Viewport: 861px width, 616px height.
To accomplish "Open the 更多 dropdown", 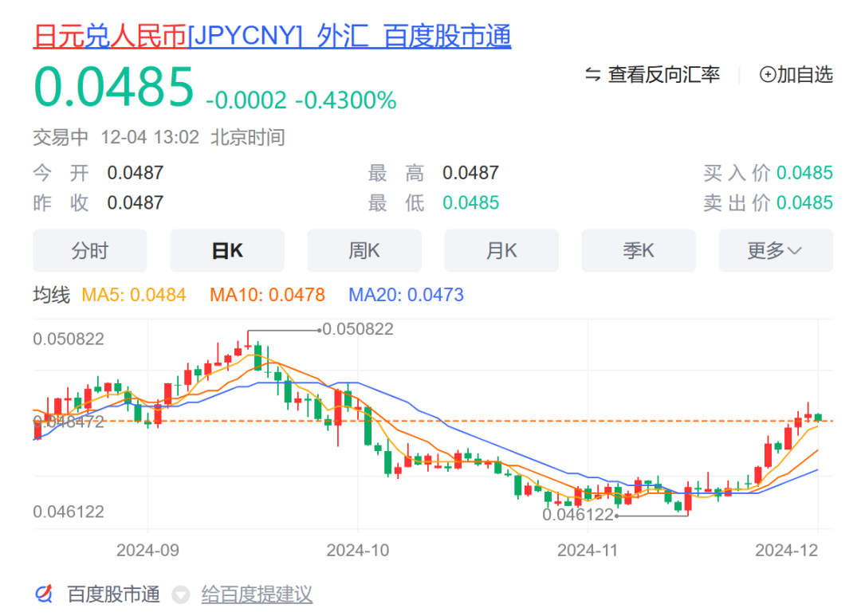I will 776,251.
